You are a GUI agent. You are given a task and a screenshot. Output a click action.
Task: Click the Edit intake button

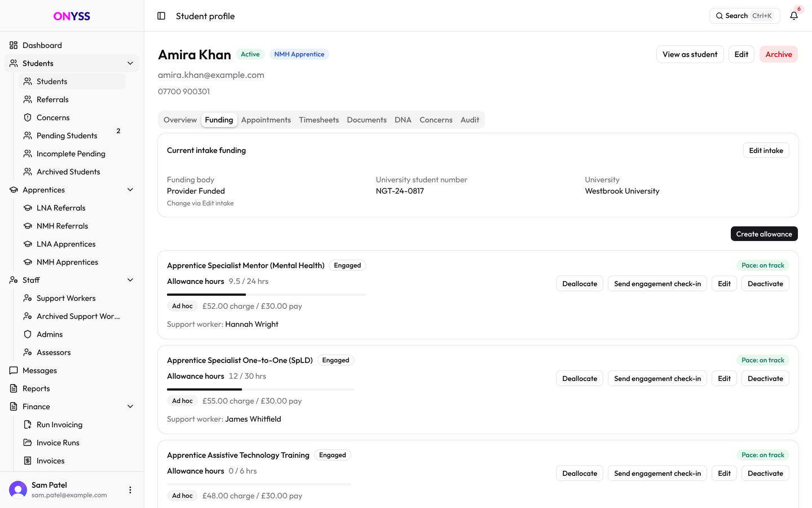[x=766, y=150]
